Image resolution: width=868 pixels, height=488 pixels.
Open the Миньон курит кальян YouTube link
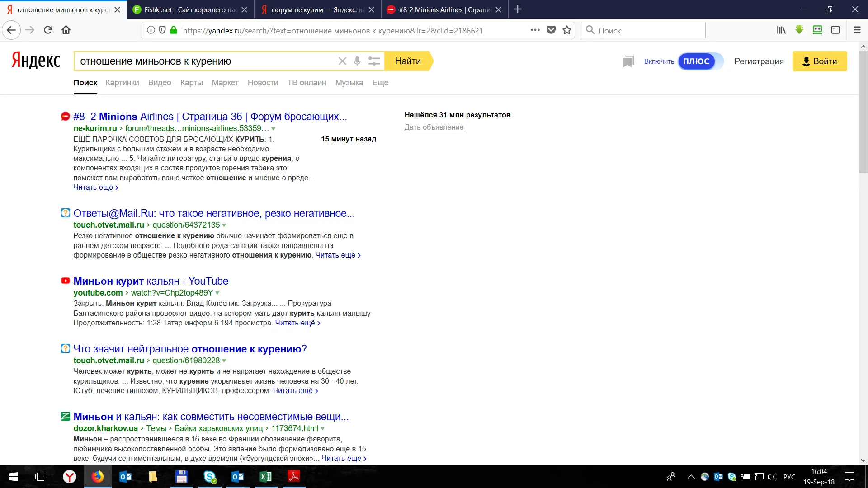151,281
